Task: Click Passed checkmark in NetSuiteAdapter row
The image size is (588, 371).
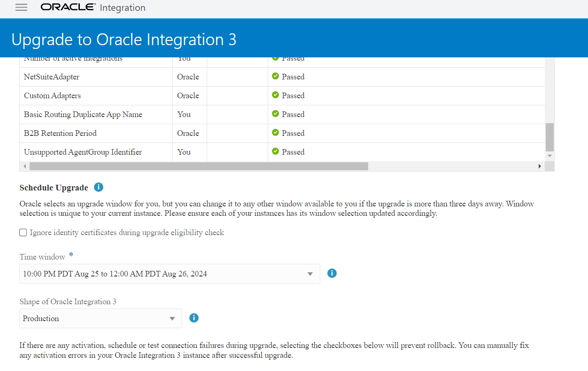Action: 276,76
